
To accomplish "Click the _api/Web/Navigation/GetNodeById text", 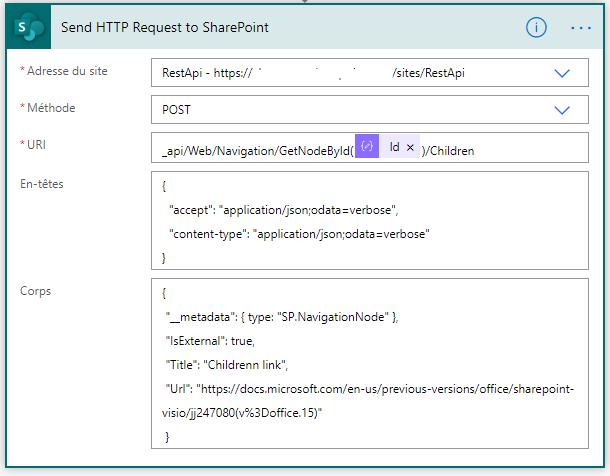I will (258, 151).
